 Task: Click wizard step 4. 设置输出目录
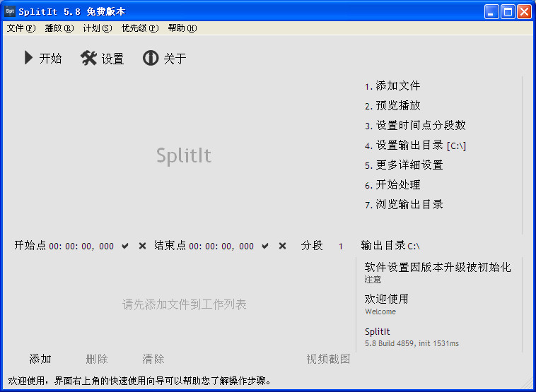tap(415, 145)
